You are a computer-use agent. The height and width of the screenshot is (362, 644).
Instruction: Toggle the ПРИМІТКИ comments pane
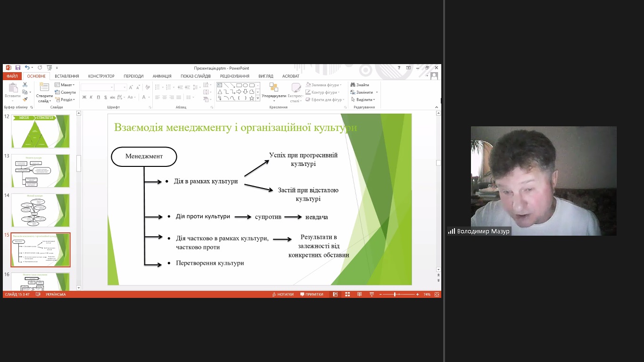pyautogui.click(x=311, y=294)
